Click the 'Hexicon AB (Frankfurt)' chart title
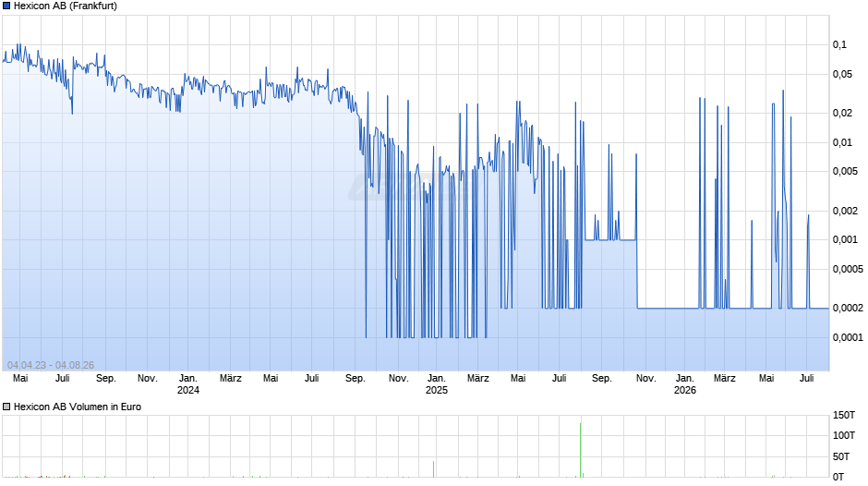Viewport: 868px width, 486px height. 66,6
